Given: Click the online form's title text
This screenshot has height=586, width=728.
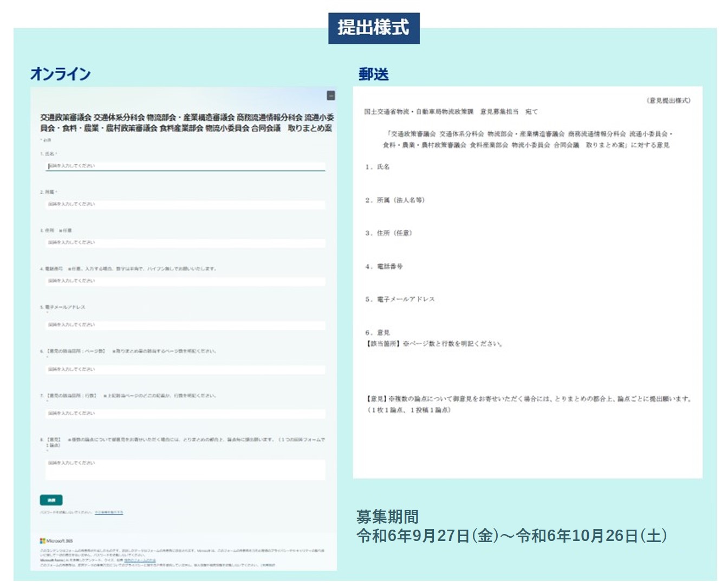Looking at the screenshot, I should click(x=186, y=123).
